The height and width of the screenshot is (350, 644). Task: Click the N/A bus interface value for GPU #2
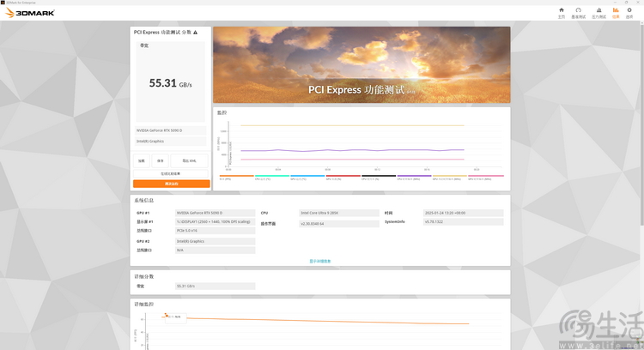[216, 250]
